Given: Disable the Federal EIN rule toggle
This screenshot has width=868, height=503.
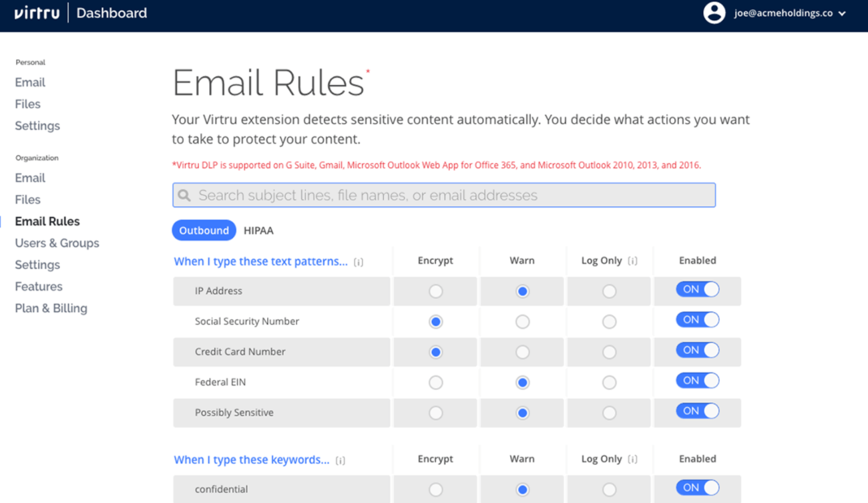Looking at the screenshot, I should point(697,381).
